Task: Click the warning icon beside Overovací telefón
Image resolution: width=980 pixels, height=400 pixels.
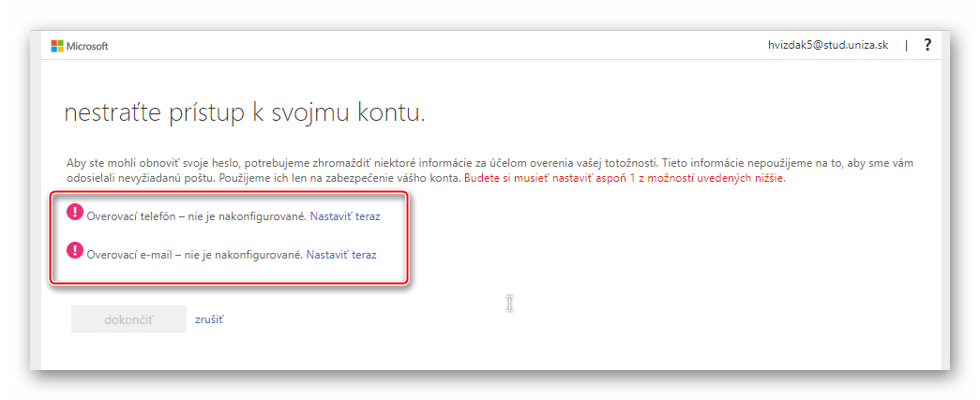Action: coord(75,213)
